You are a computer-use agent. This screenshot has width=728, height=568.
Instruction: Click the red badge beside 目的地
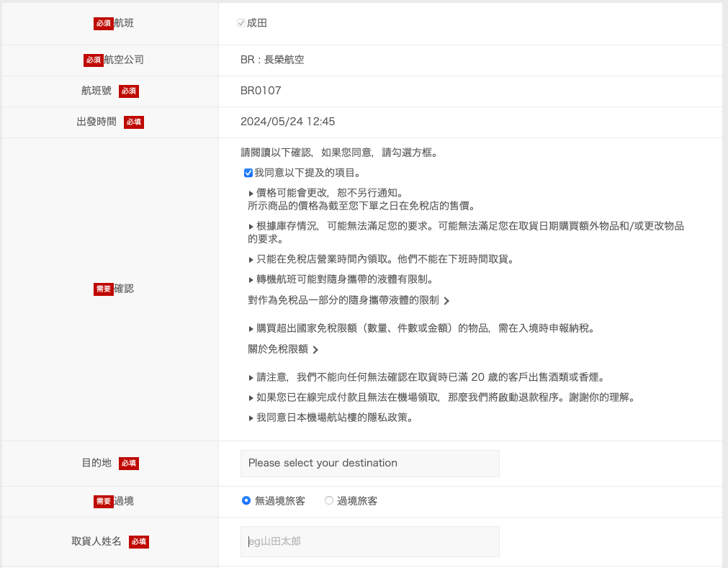coord(129,464)
